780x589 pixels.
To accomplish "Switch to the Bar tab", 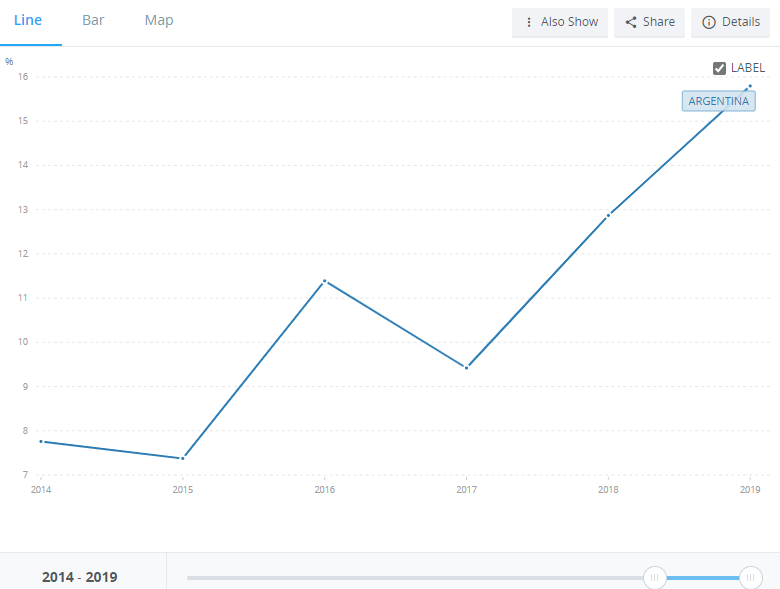I will tap(93, 20).
